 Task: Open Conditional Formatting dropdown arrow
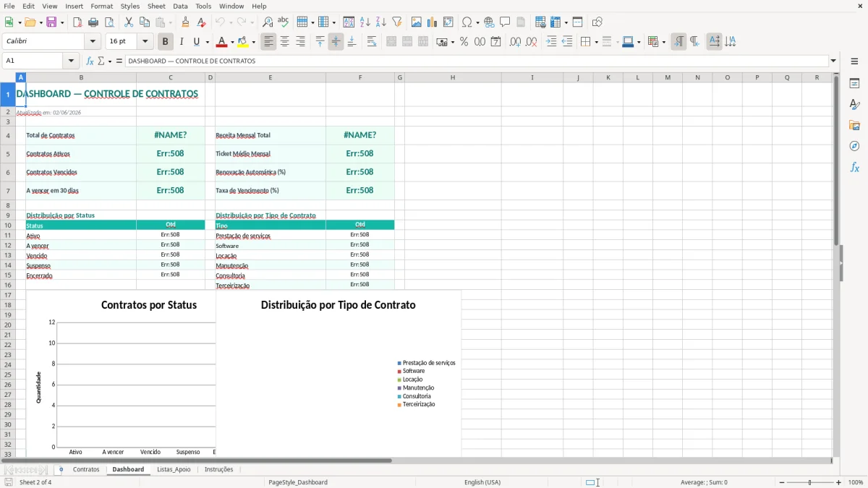click(663, 42)
